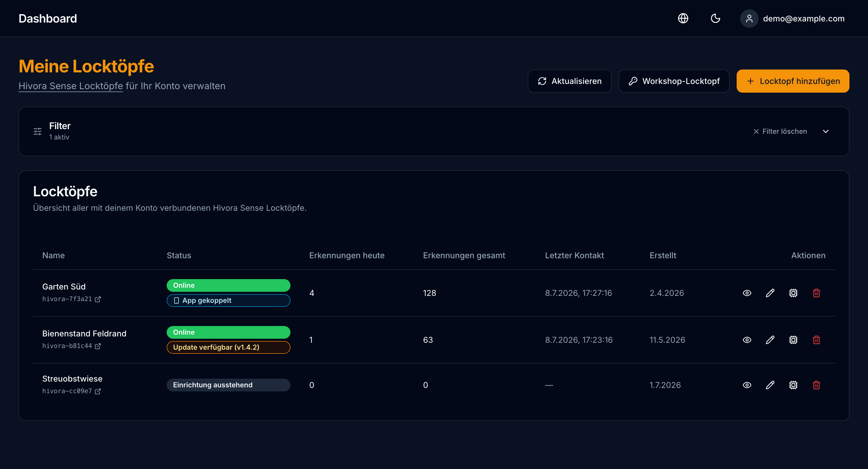Toggle dark mode with moon icon
Image resolution: width=868 pixels, height=469 pixels.
(715, 18)
